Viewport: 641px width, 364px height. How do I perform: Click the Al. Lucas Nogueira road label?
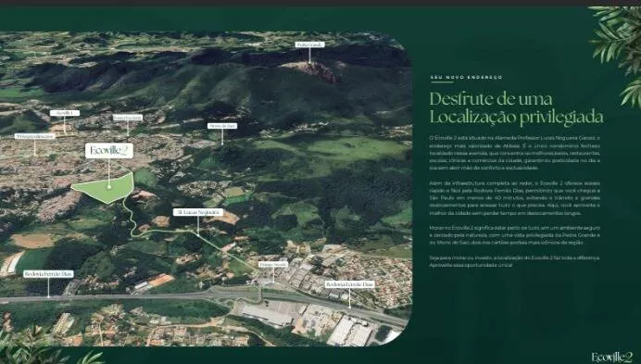pyautogui.click(x=198, y=212)
